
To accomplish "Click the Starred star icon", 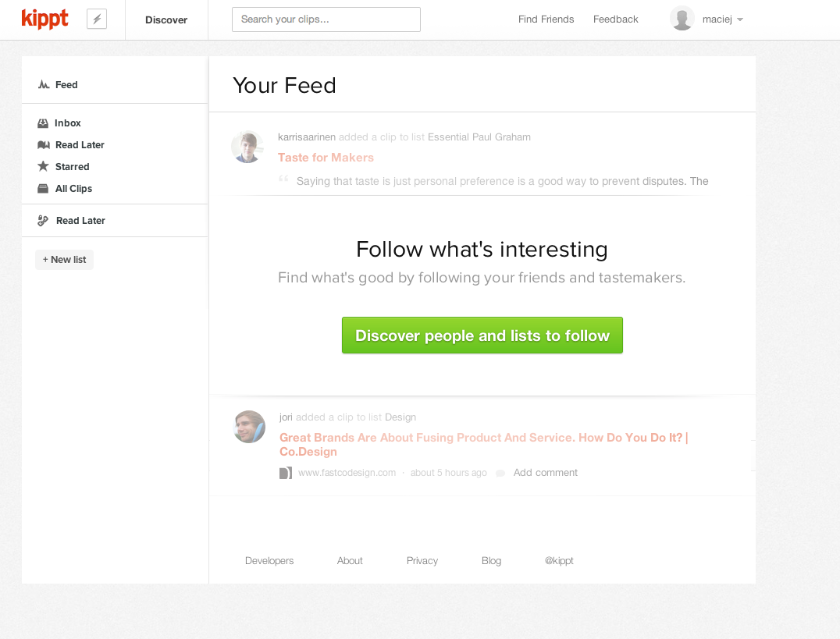I will coord(44,167).
